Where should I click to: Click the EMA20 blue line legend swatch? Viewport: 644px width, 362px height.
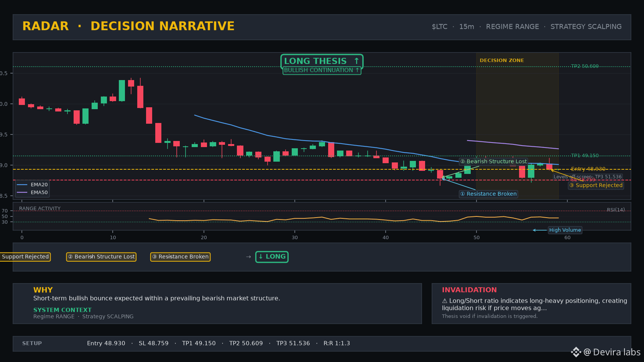pos(22,185)
